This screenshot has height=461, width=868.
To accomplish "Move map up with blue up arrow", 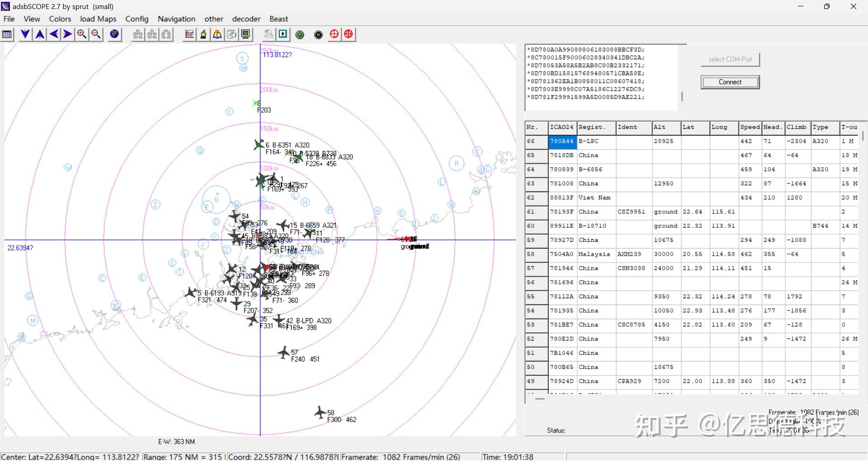I will click(x=40, y=34).
